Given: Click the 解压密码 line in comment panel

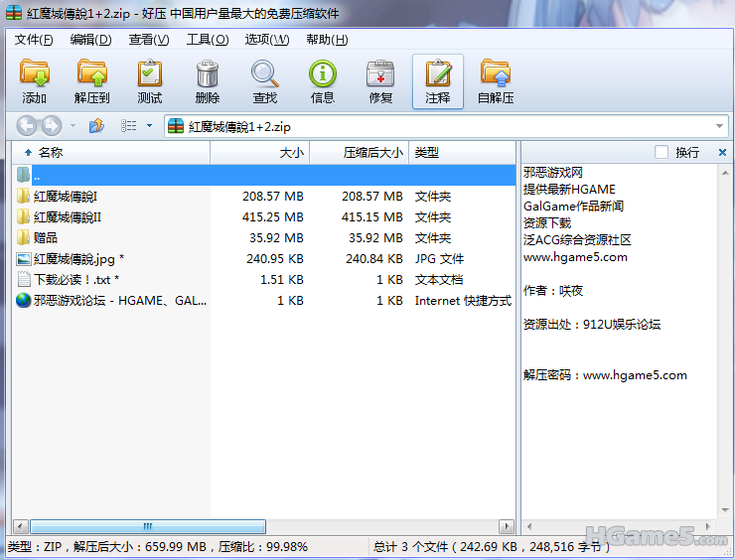Looking at the screenshot, I should 605,375.
